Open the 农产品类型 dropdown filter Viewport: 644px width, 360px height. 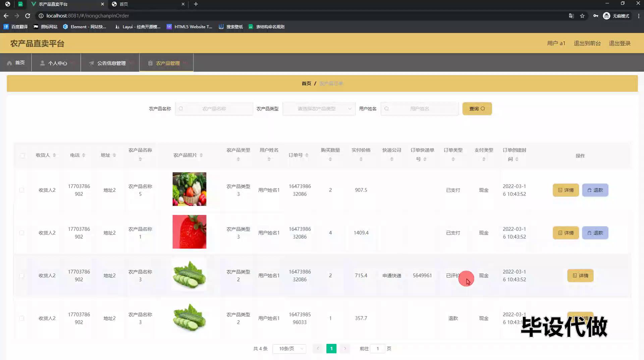pyautogui.click(x=319, y=109)
